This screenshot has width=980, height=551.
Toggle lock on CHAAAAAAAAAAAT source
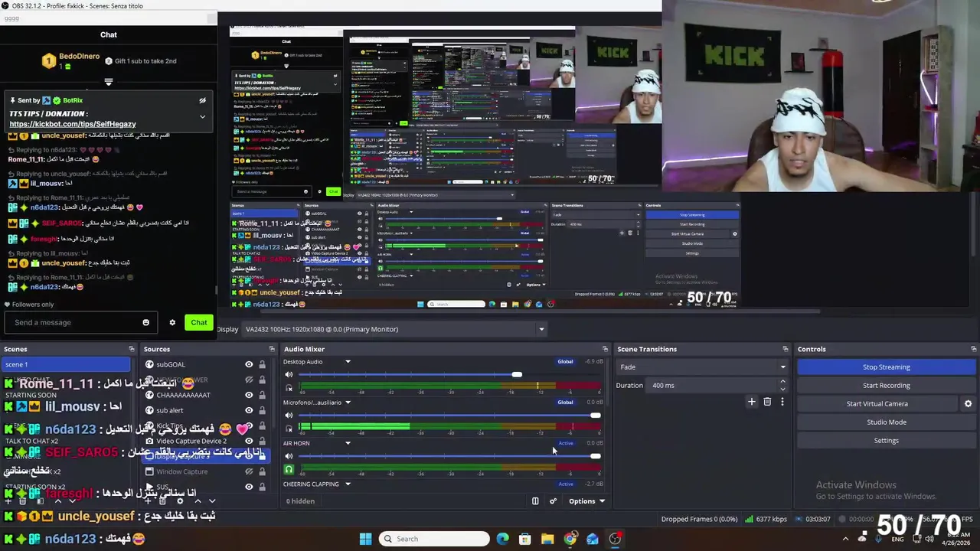point(262,395)
